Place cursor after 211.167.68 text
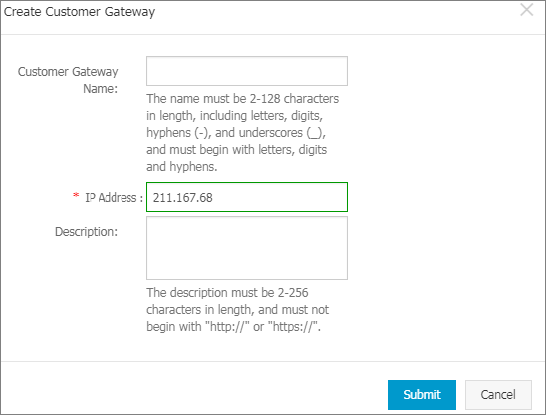 pos(214,198)
